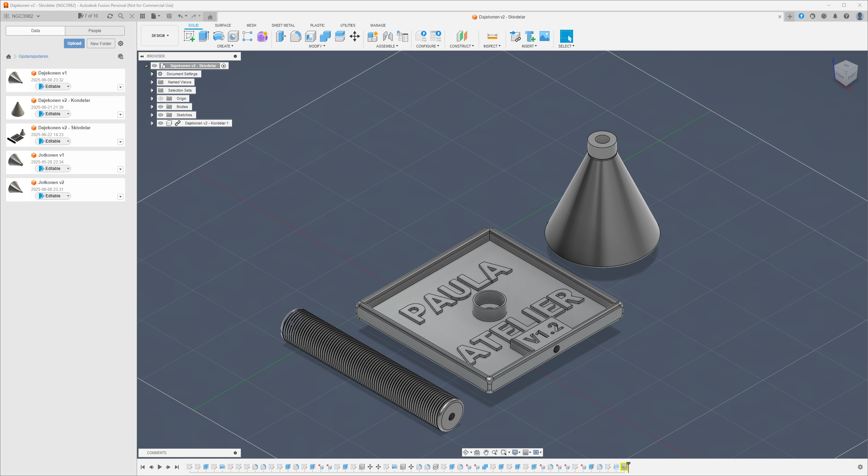Expand the Dajekonen v2 - Kondelar:1 component
868x476 pixels.
pyautogui.click(x=152, y=123)
